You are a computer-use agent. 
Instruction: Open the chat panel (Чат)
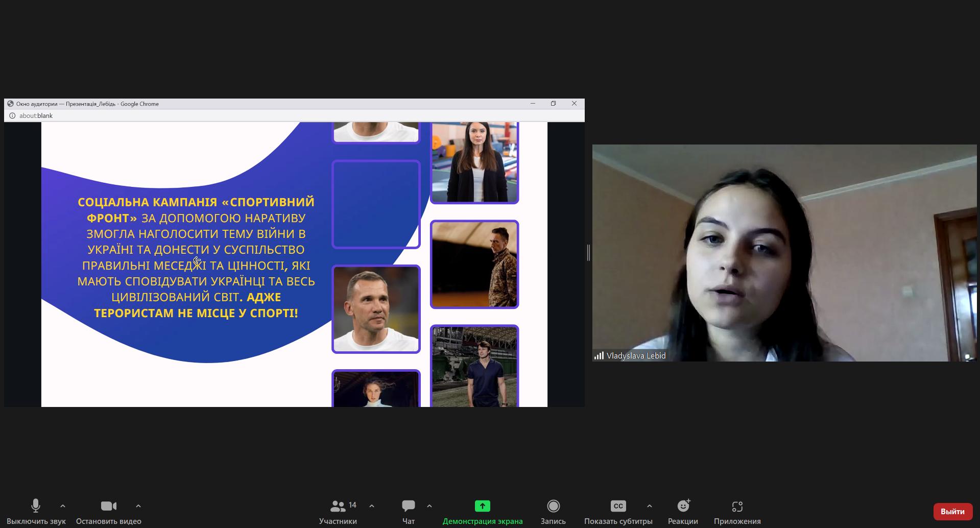click(x=409, y=512)
